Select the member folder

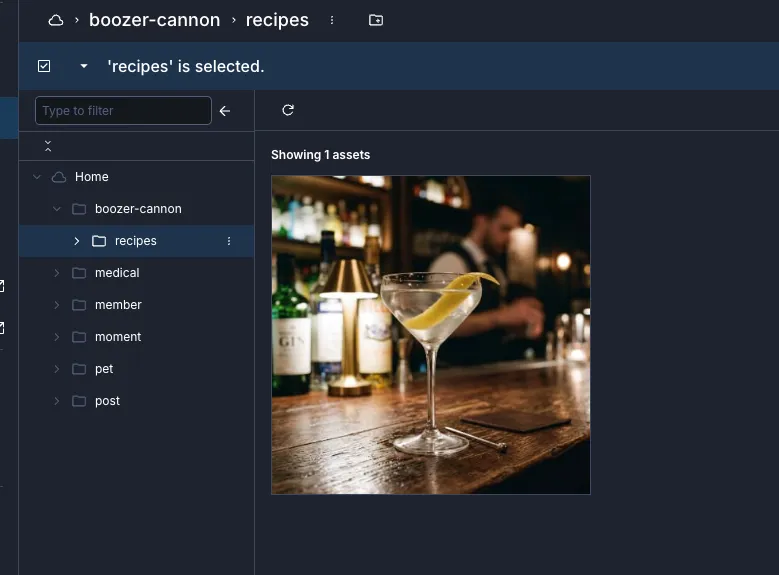[x=118, y=305]
